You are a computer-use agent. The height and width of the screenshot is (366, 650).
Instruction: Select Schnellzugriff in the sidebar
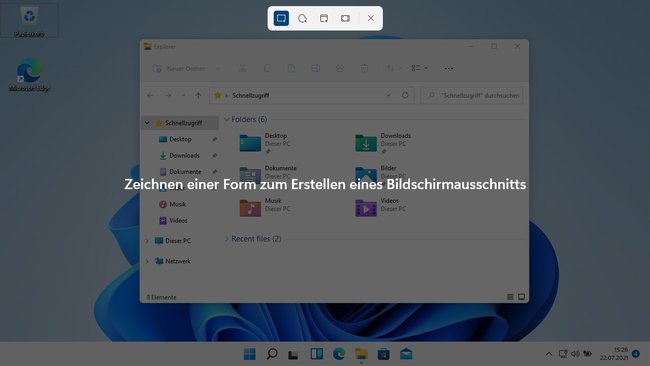[x=180, y=123]
